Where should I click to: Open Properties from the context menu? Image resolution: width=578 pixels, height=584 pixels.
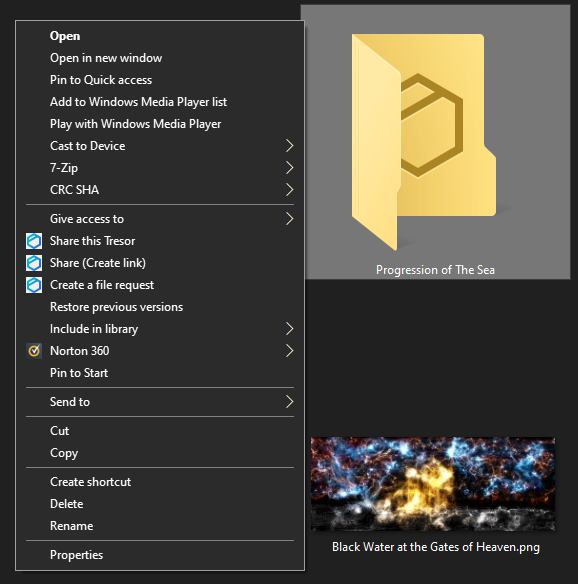pos(76,555)
